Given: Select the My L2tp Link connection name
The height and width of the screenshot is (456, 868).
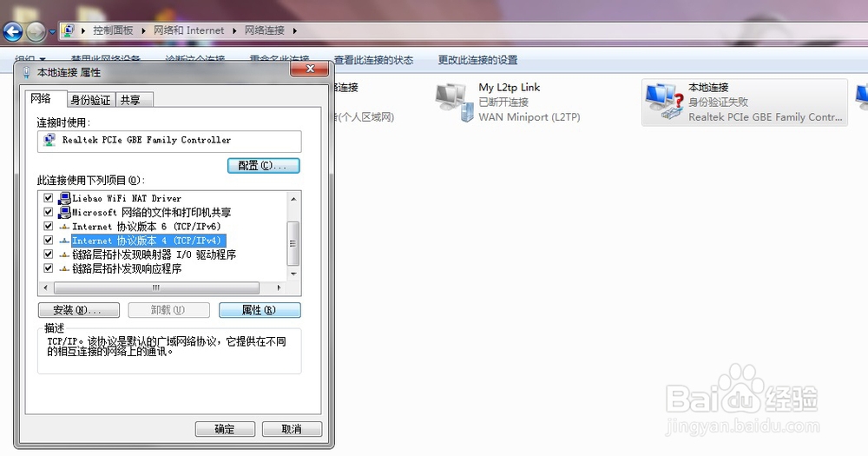Looking at the screenshot, I should click(x=510, y=88).
